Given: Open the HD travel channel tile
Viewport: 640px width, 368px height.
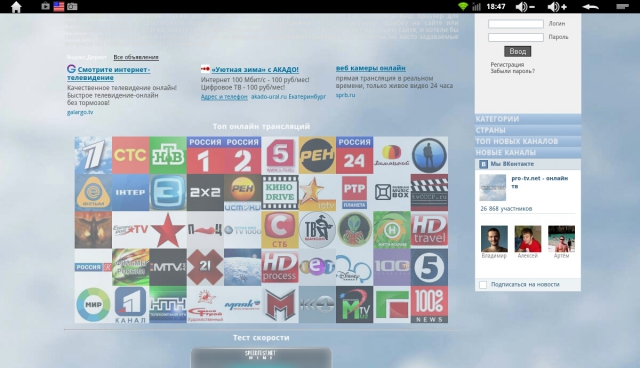Looking at the screenshot, I should point(429,230).
